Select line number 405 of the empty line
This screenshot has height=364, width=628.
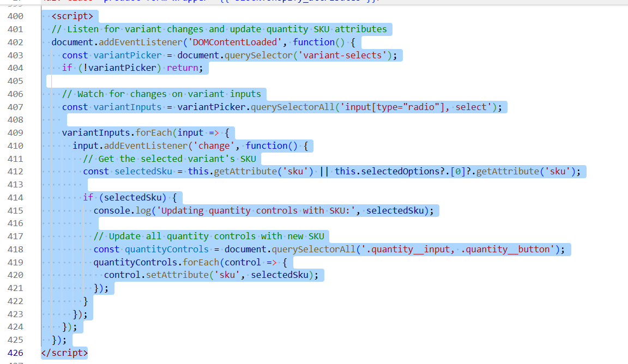coord(15,81)
